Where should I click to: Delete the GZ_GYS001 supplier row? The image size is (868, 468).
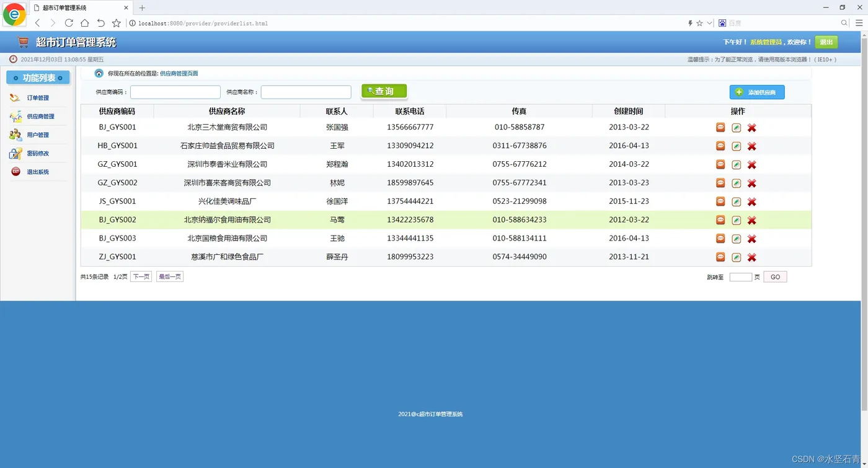coord(751,165)
